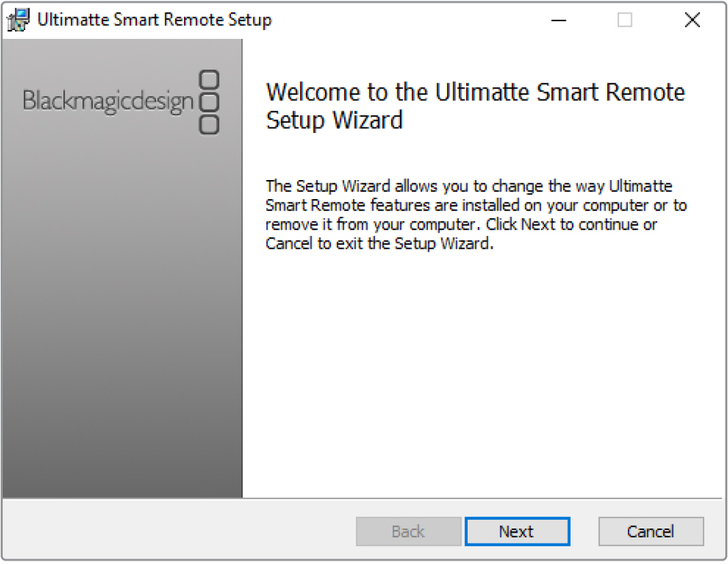
Task: Click the greyed-out maximize button
Action: [624, 20]
